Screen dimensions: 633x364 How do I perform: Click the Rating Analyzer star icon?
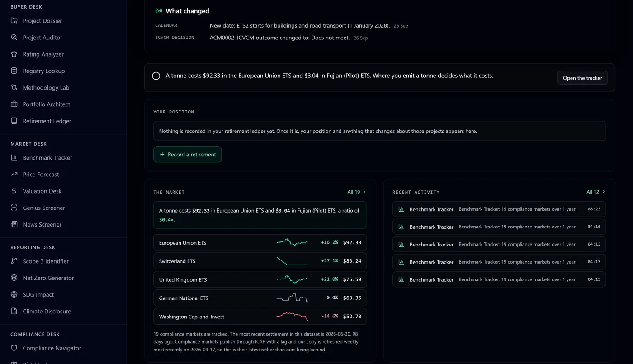[x=14, y=54]
